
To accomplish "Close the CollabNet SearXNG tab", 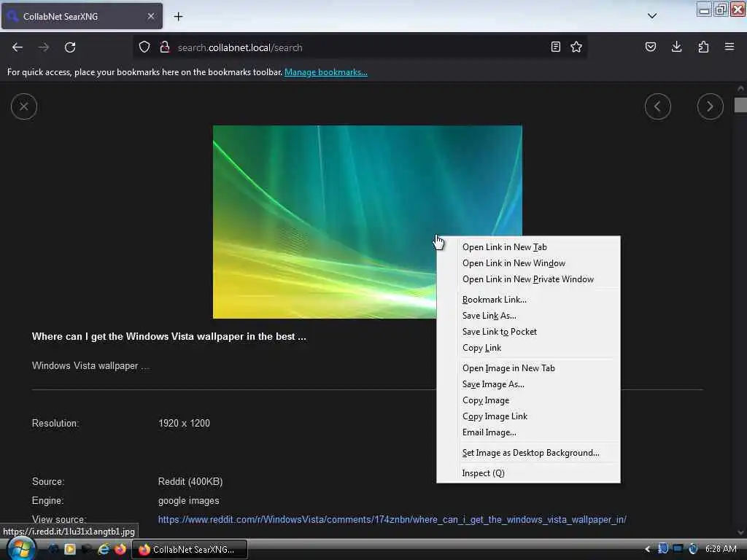I will click(151, 16).
